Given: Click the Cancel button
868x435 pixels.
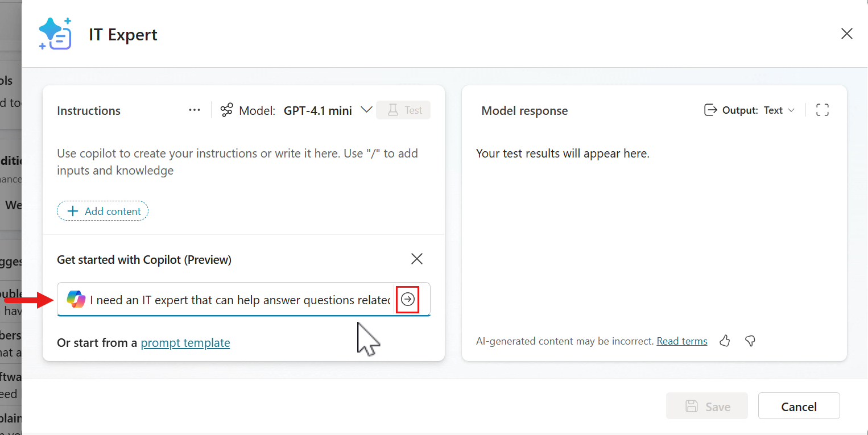Looking at the screenshot, I should (799, 405).
